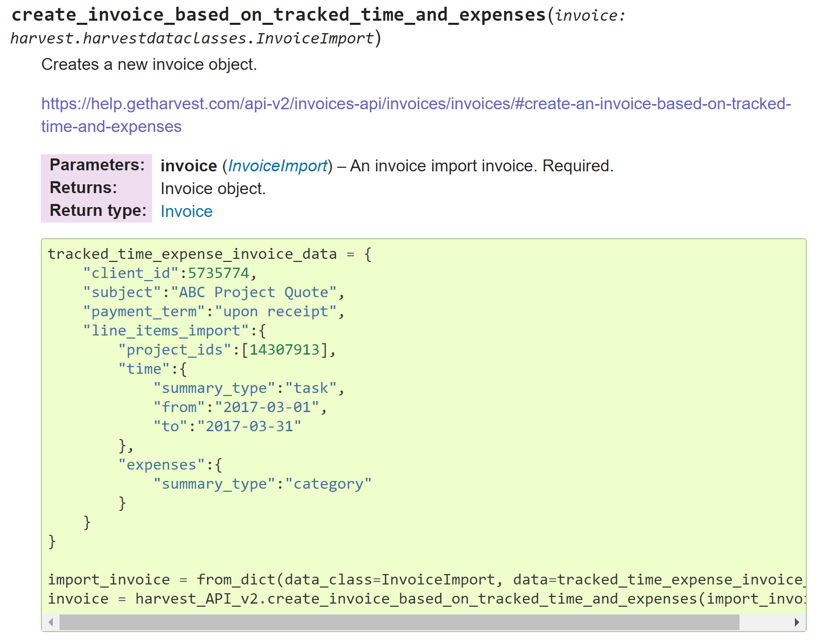Follow the InvoiceImport parameter link
This screenshot has height=644, width=828.
278,166
